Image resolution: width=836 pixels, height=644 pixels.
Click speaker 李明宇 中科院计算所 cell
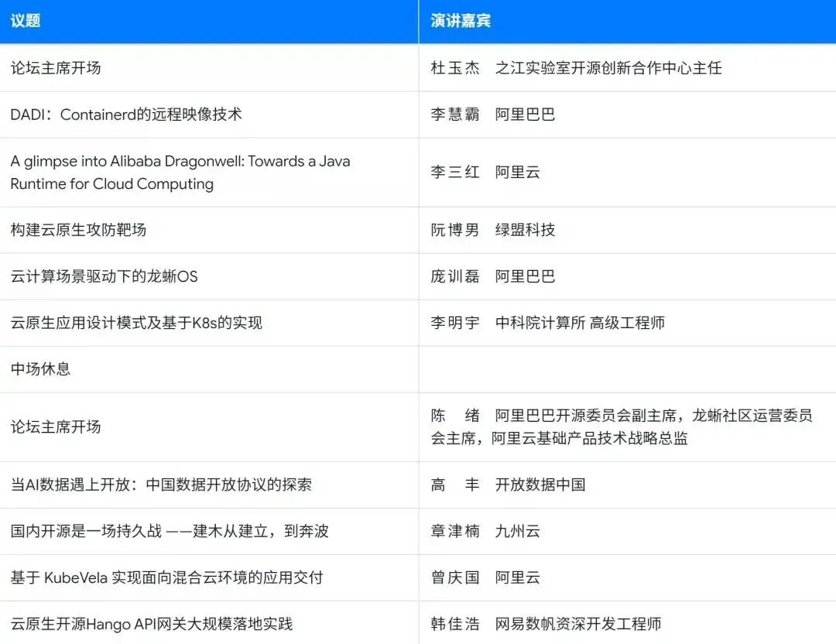628,323
